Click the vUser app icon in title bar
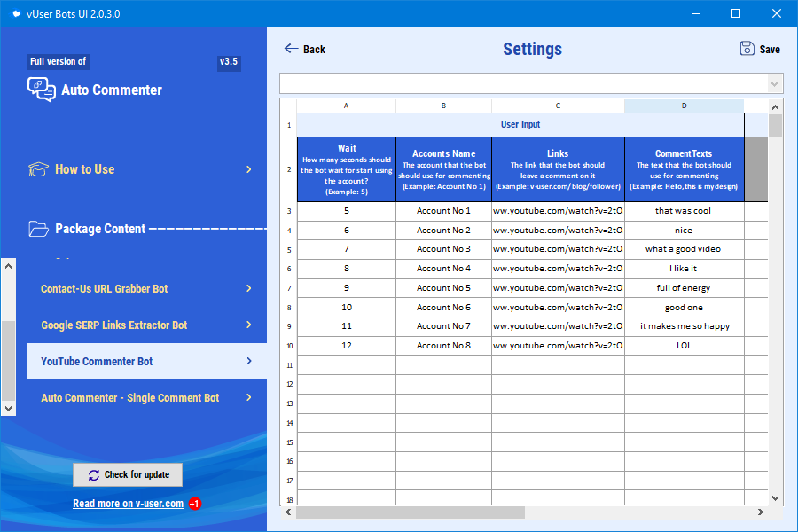This screenshot has width=798, height=532. [16, 14]
